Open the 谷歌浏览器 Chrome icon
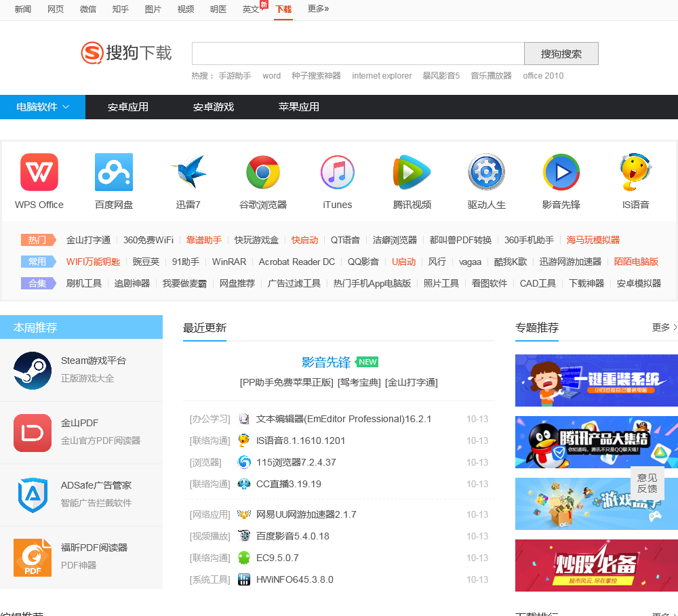 pos(263,172)
